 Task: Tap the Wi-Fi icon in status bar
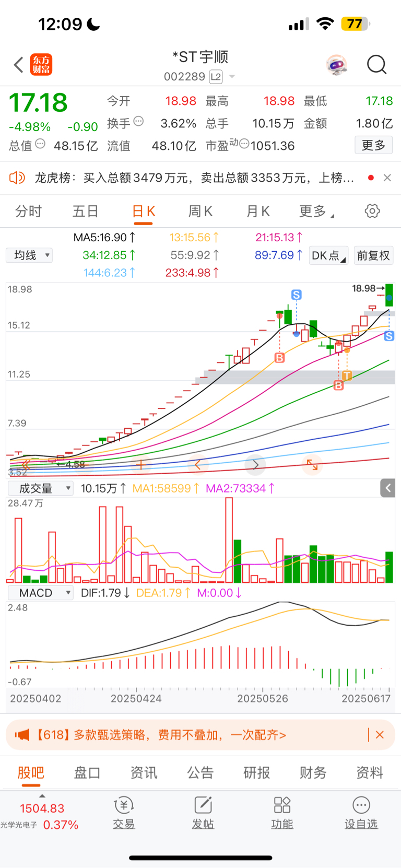[325, 24]
